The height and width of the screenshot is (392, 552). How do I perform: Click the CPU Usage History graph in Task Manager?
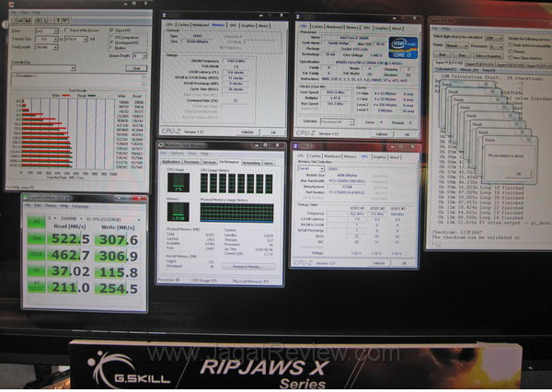[x=236, y=183]
